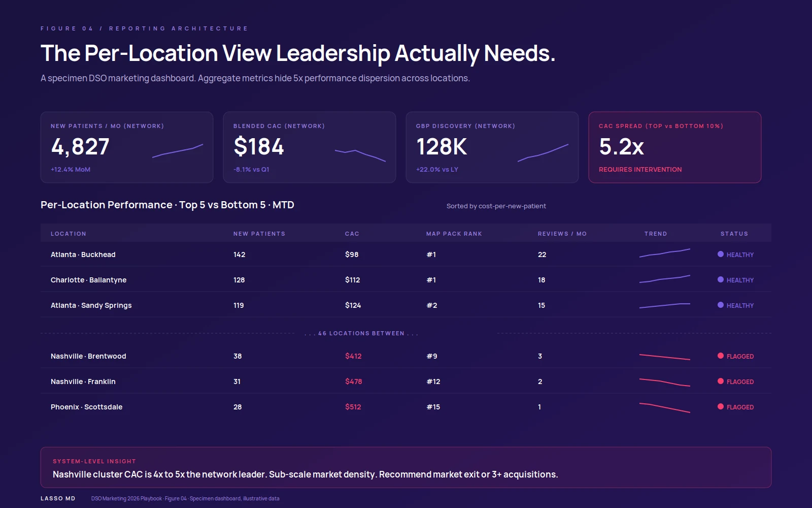Click the Blended CAC card sparkline
Viewport: 812px width, 508px height.
tap(360, 155)
